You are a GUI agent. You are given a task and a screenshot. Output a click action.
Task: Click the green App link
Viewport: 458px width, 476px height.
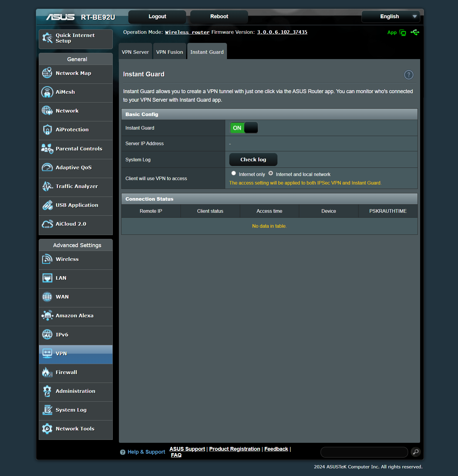point(392,33)
